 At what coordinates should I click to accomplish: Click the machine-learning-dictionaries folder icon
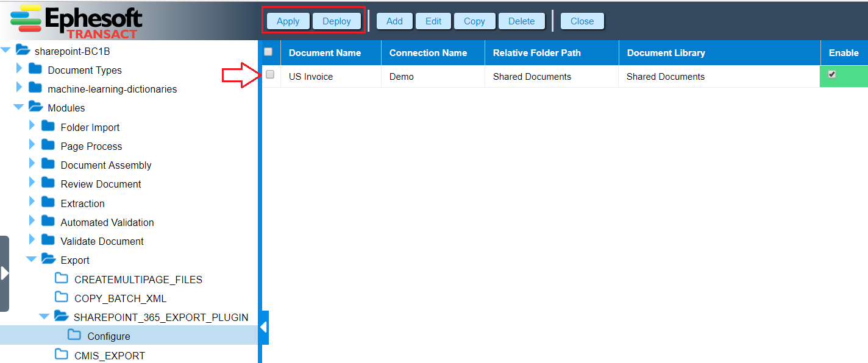(35, 88)
